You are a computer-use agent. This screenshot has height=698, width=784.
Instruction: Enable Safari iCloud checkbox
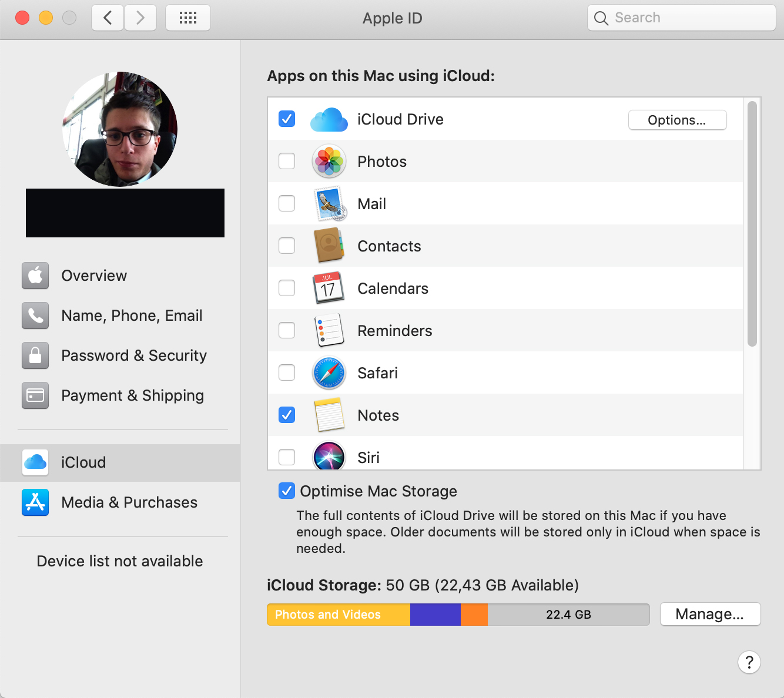[x=287, y=373]
